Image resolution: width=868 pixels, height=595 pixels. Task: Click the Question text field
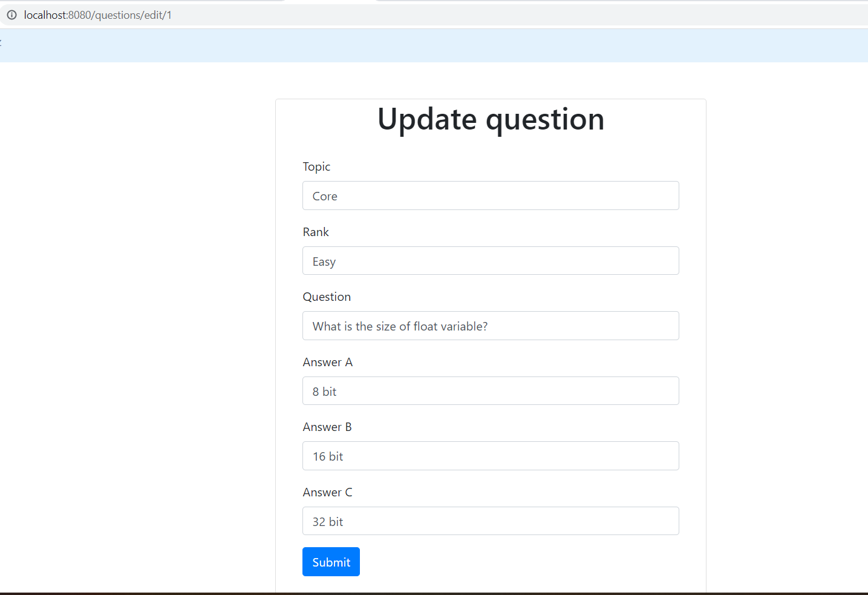(x=491, y=326)
